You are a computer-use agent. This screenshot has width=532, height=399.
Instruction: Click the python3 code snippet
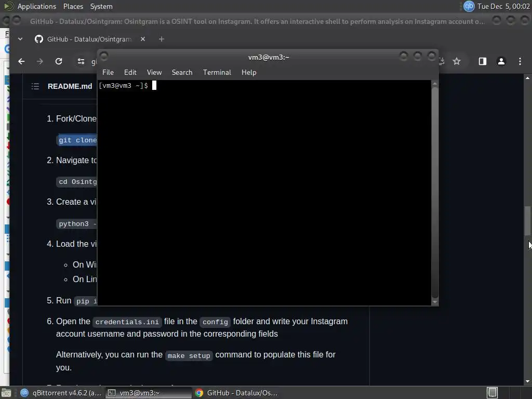(x=77, y=224)
